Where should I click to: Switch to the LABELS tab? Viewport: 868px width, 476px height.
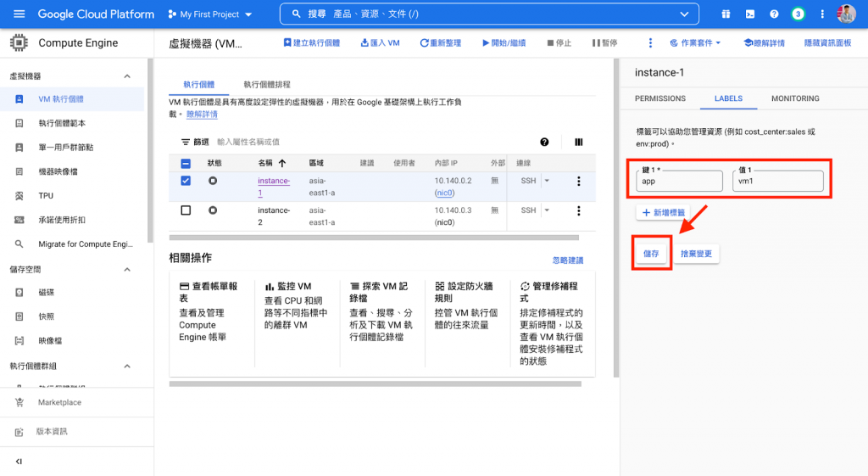coord(728,98)
